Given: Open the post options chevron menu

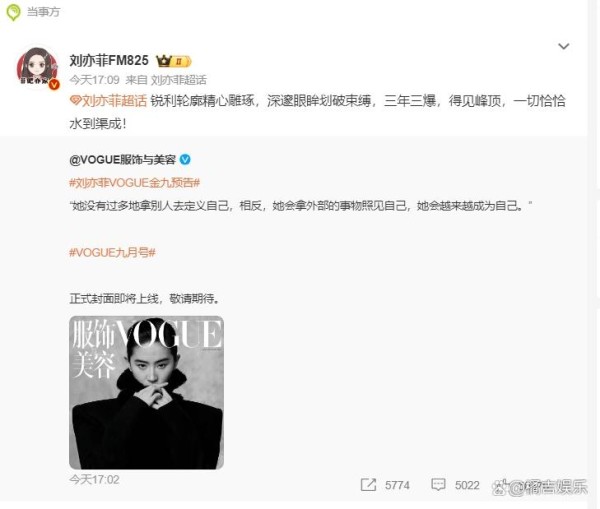Looking at the screenshot, I should tap(564, 46).
